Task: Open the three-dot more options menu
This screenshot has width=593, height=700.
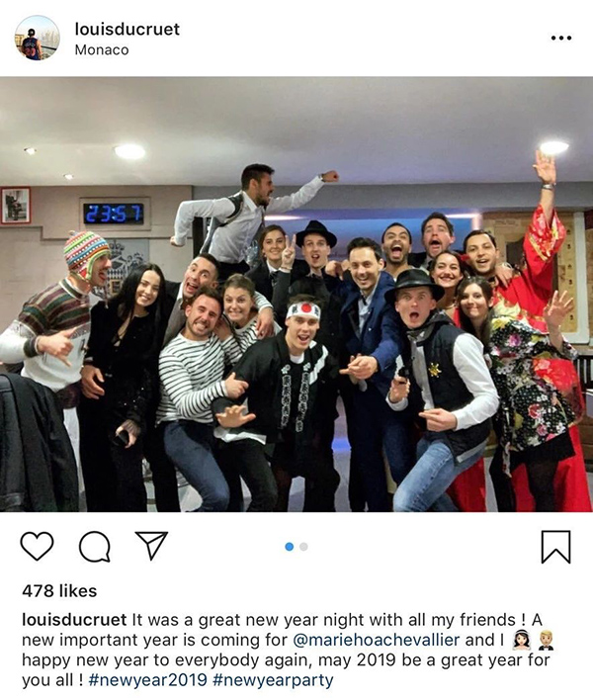Action: (x=560, y=38)
